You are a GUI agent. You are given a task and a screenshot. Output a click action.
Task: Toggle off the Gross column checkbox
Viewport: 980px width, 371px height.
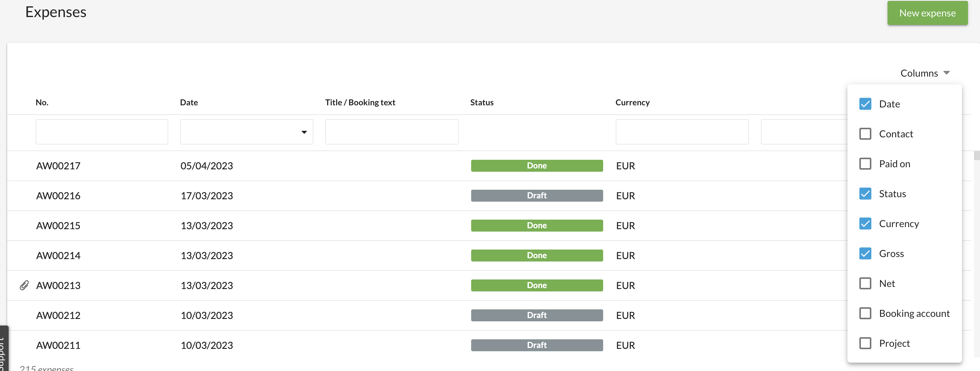point(865,253)
